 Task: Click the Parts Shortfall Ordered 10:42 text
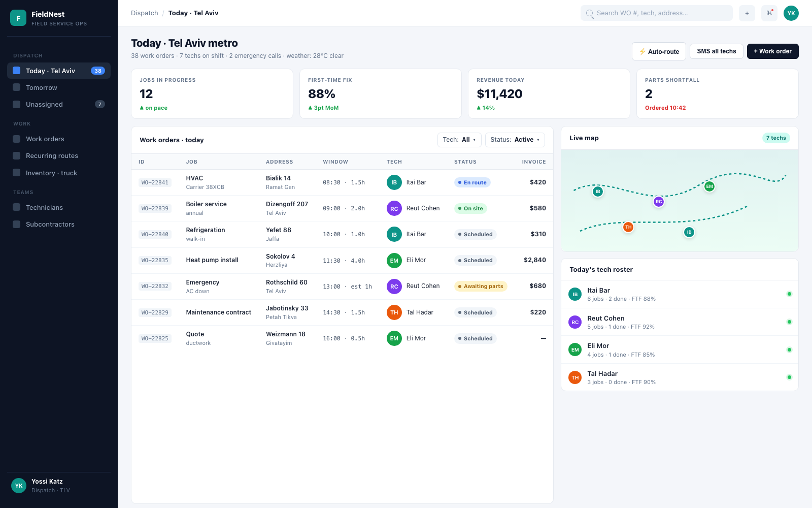665,108
